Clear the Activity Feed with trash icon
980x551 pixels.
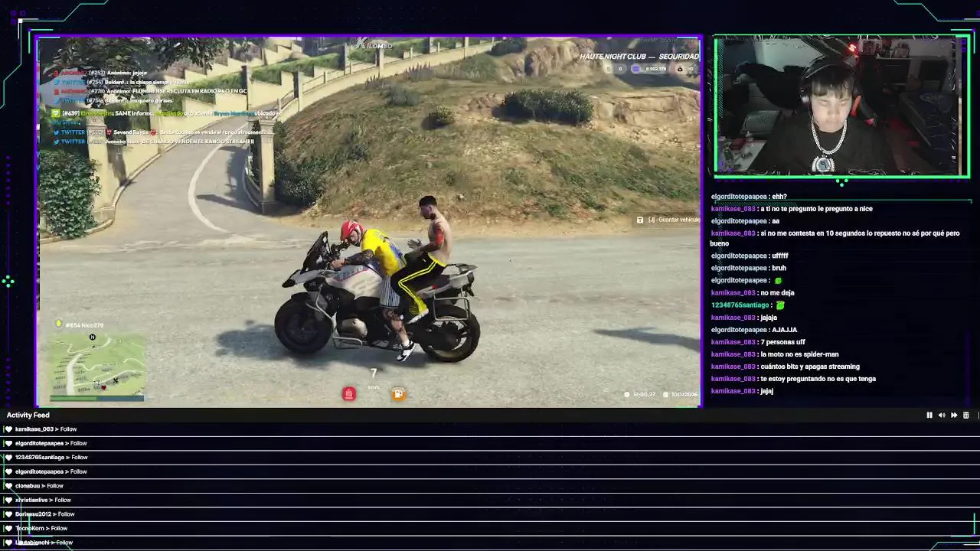point(966,416)
